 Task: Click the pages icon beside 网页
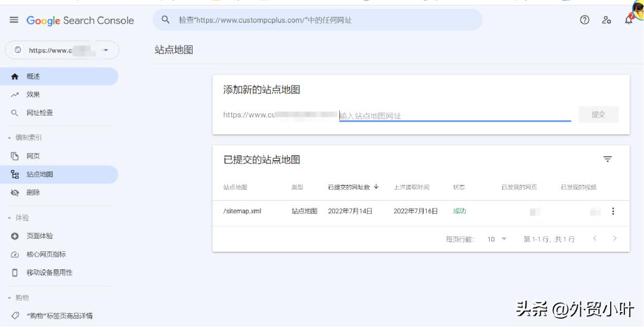15,156
